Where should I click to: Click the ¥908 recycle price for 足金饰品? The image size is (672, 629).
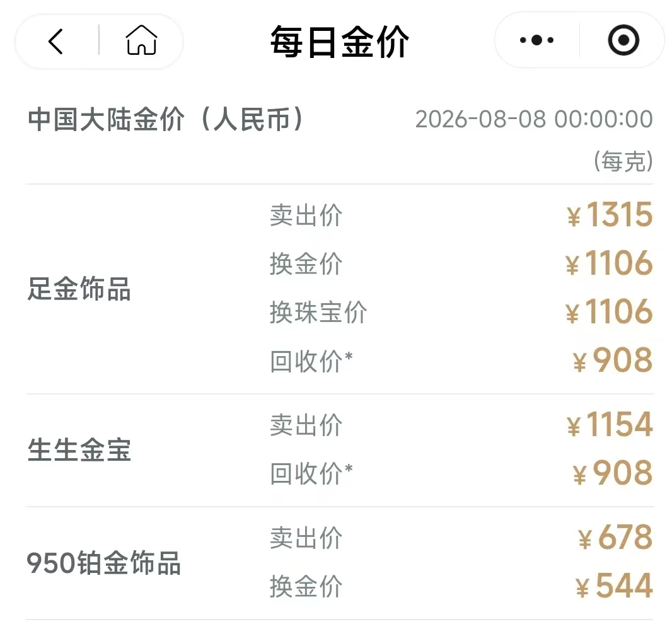click(613, 361)
